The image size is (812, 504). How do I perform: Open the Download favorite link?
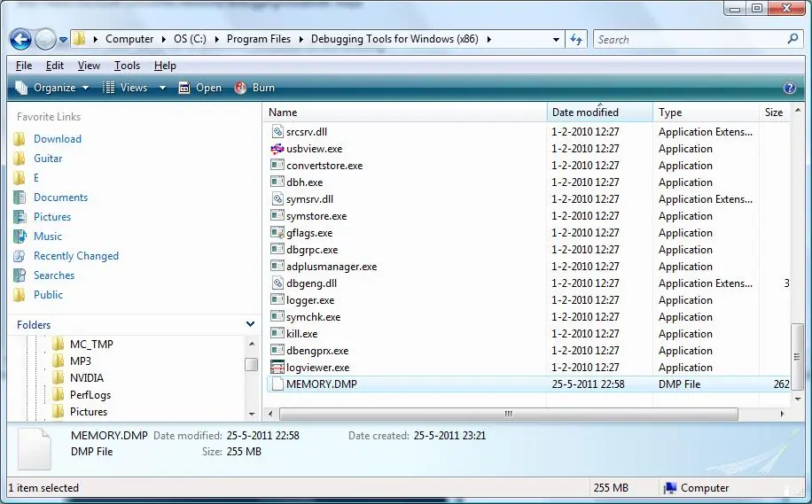point(58,139)
